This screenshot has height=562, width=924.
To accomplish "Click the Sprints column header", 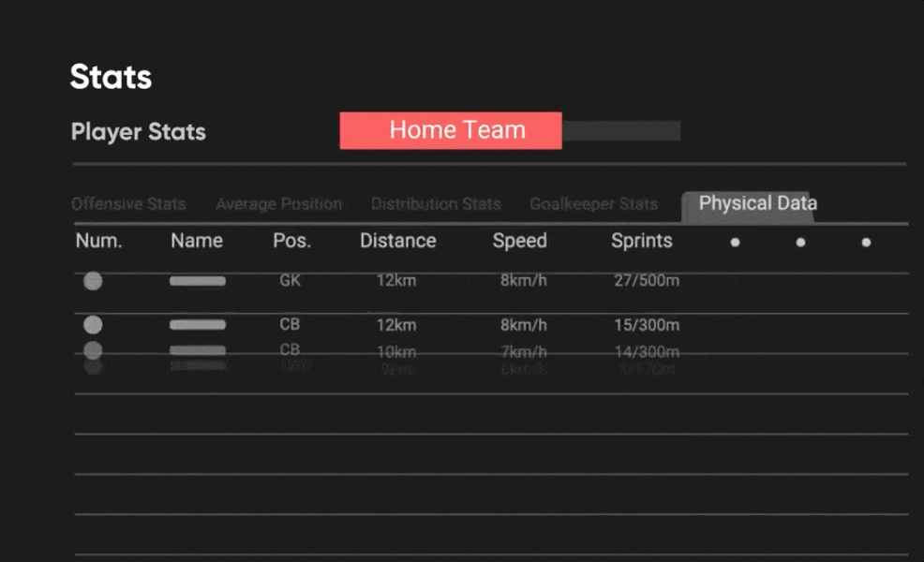I will pyautogui.click(x=641, y=241).
